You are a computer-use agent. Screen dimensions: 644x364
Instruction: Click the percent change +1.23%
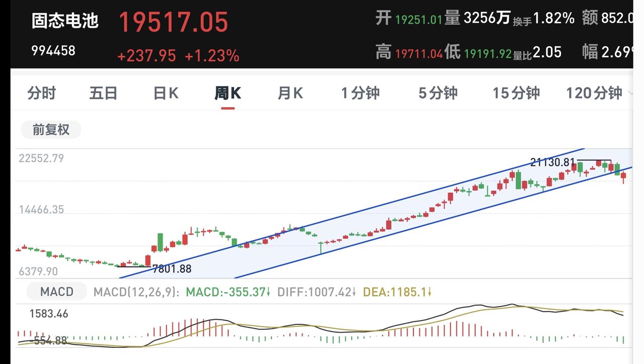pyautogui.click(x=212, y=56)
